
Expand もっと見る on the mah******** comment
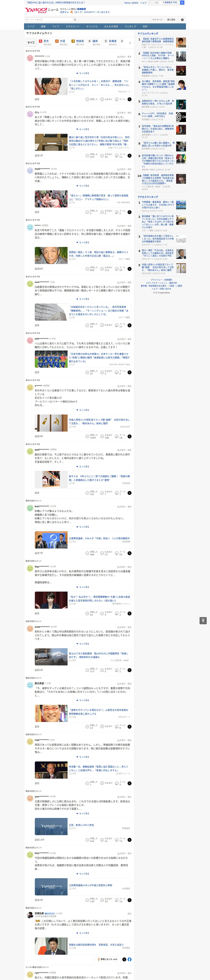(83, 186)
